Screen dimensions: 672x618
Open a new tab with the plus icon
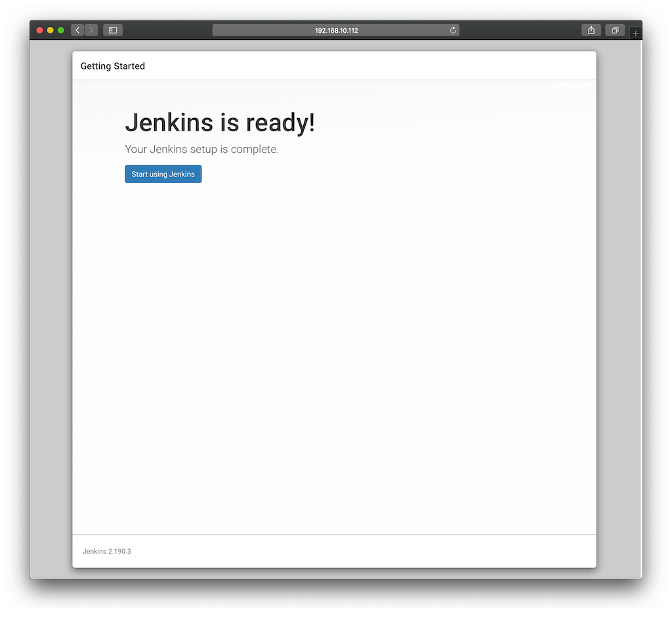pyautogui.click(x=635, y=33)
